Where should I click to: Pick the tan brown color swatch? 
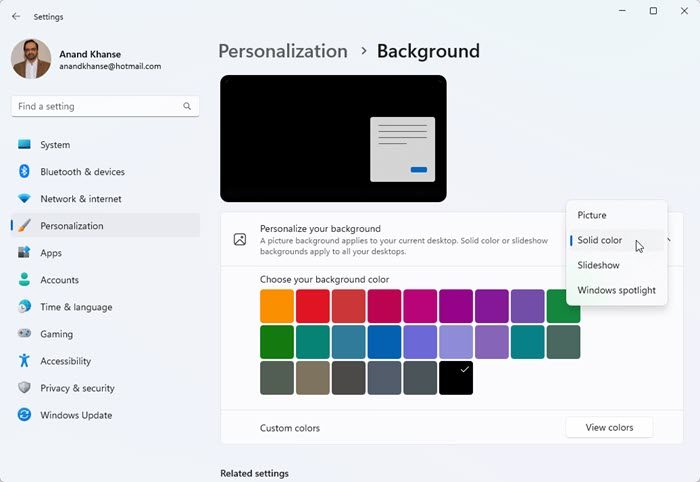pyautogui.click(x=312, y=378)
